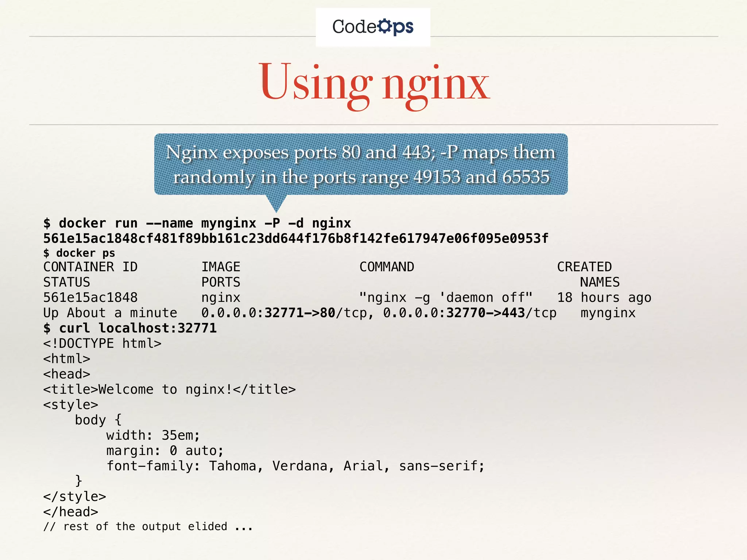Viewport: 747px width, 560px height.
Task: Click the long container hash starting 561e15ac1848cf
Action: click(x=296, y=238)
